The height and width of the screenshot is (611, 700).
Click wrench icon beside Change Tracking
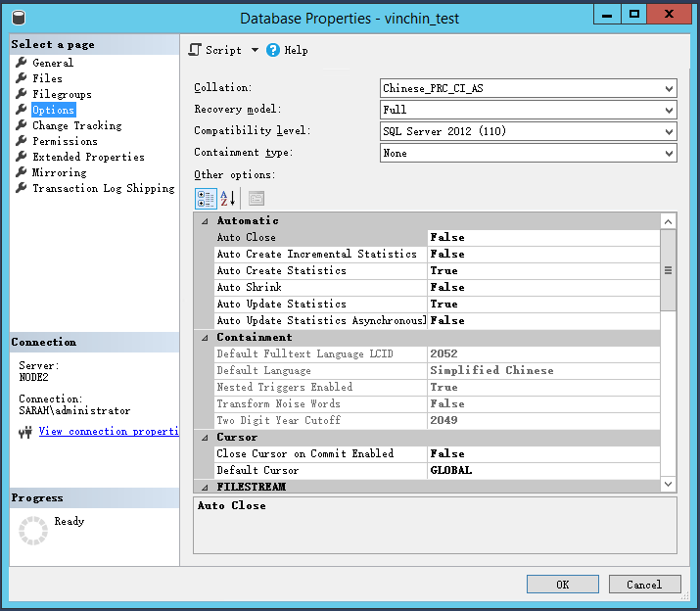point(21,125)
